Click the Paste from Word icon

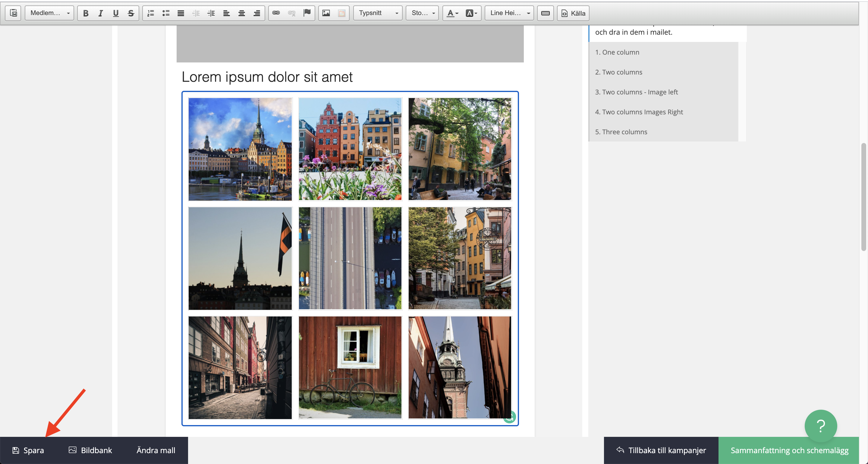click(x=14, y=13)
